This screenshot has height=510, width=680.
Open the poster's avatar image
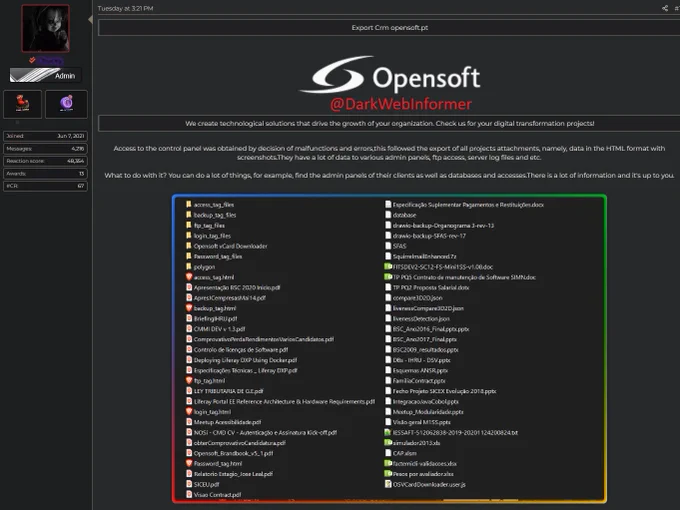[x=46, y=29]
